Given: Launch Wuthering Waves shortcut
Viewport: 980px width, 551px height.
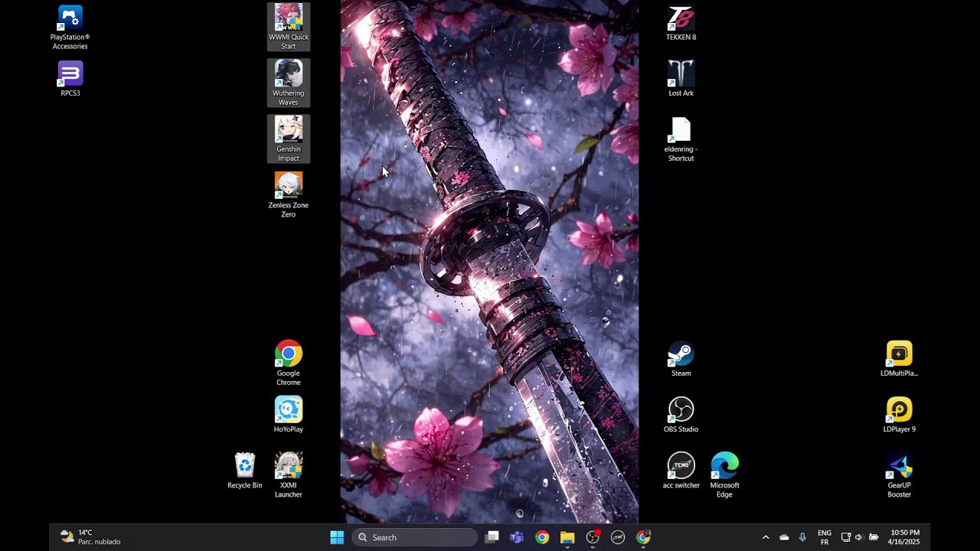Looking at the screenshot, I should (289, 83).
